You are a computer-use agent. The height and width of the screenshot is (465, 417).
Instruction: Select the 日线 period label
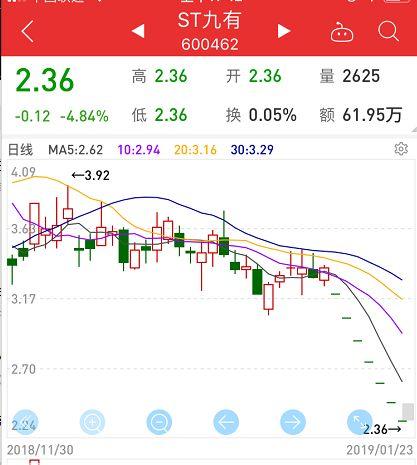(20, 150)
